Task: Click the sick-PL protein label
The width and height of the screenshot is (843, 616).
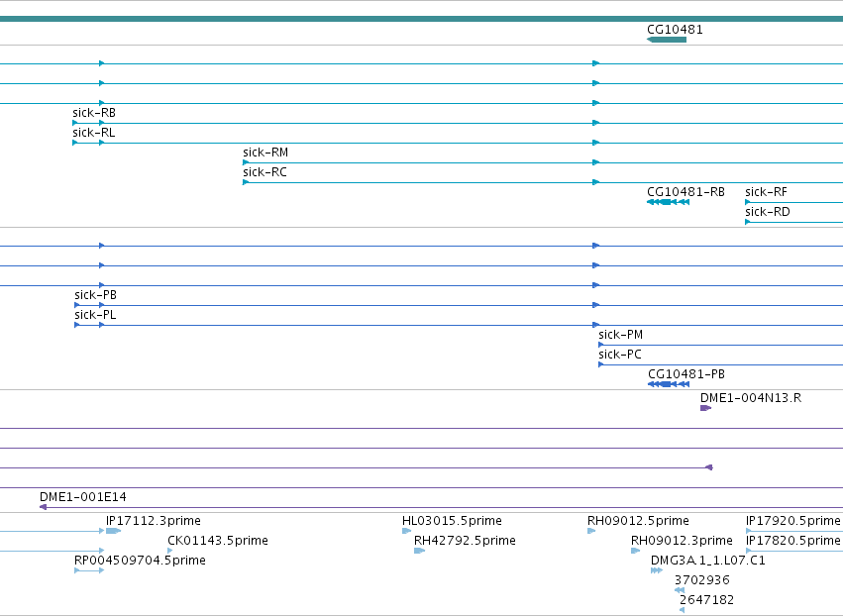Action: 95,315
